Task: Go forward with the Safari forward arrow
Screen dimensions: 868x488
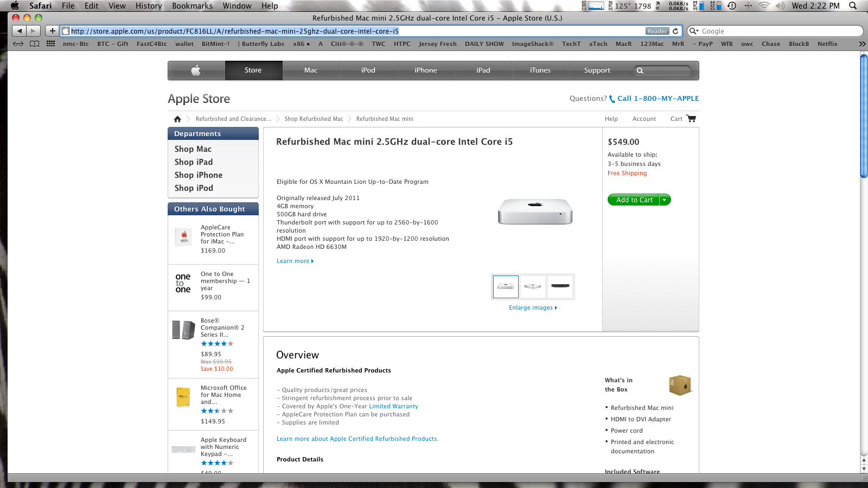Action: (x=34, y=31)
